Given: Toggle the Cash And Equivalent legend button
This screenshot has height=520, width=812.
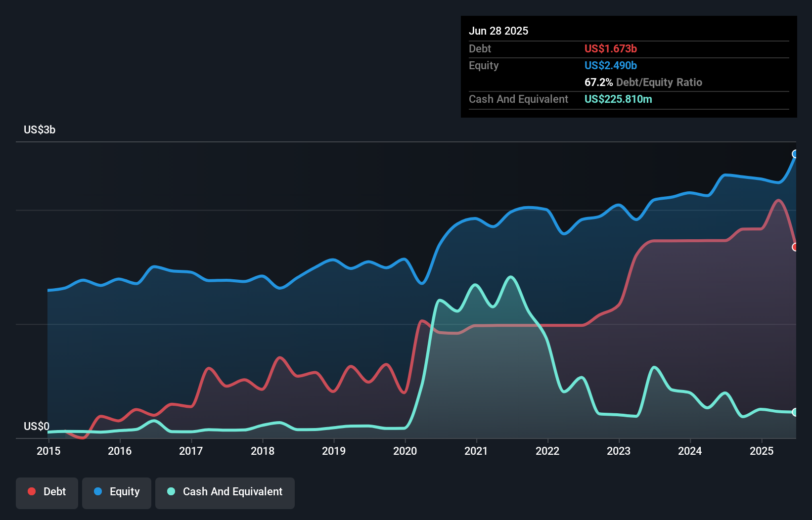Looking at the screenshot, I should [225, 492].
